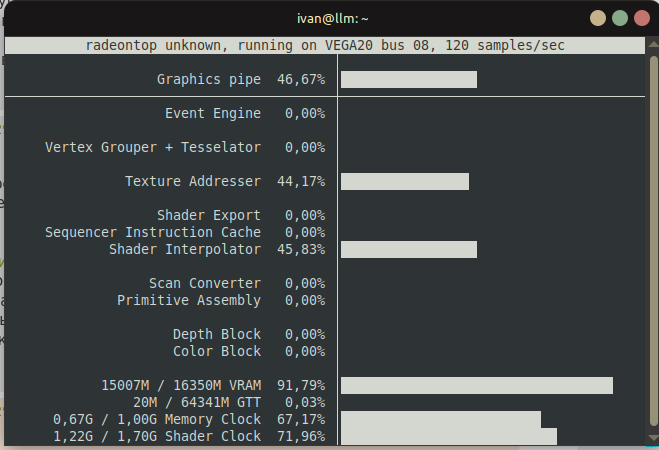Click the scrollbar up arrow
The width and height of the screenshot is (659, 450).
pos(654,44)
